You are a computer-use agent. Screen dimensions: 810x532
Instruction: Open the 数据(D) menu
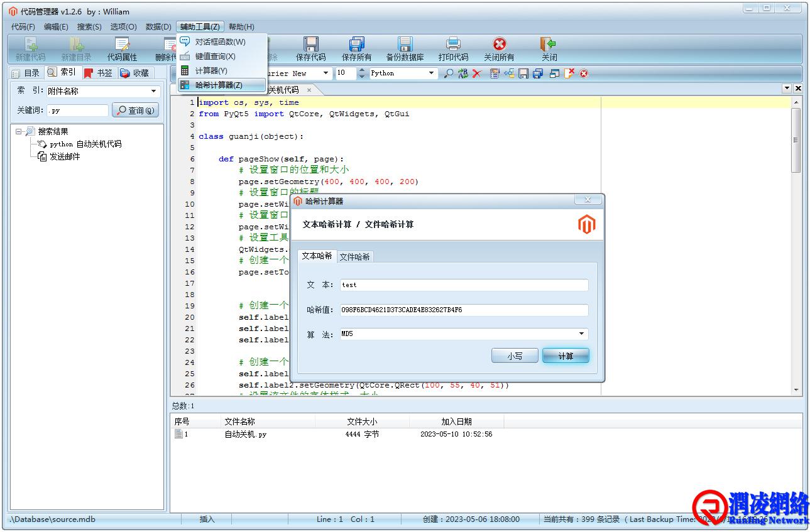tap(158, 26)
